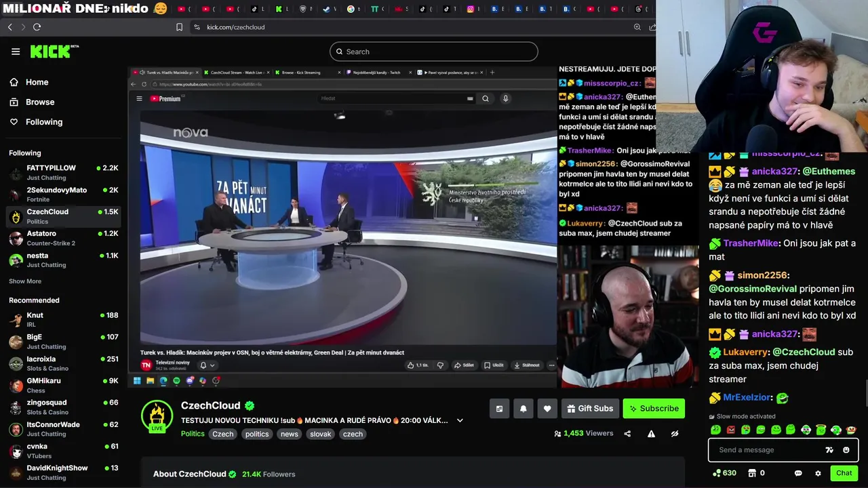The width and height of the screenshot is (868, 488).
Task: Expand the stream title with the chevron
Action: 460,420
